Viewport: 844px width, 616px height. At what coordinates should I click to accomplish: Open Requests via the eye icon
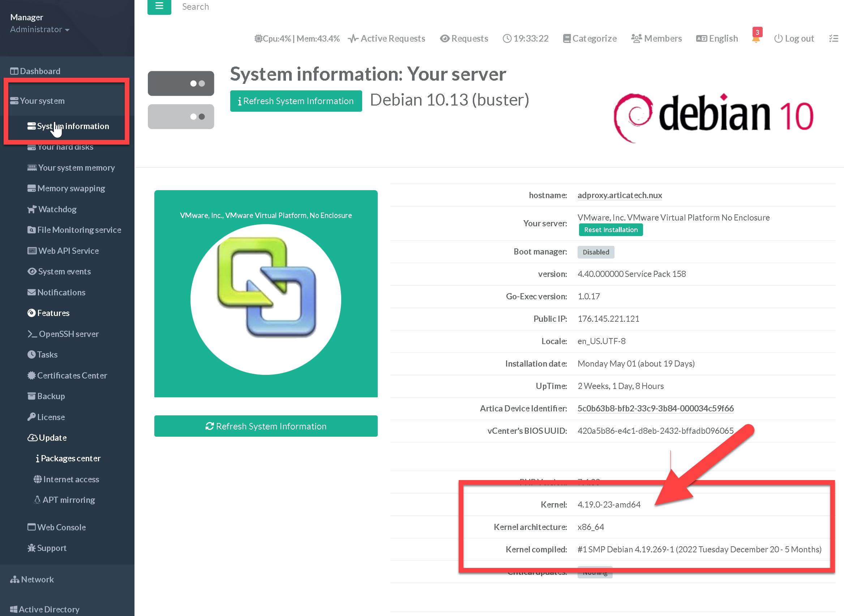pos(444,38)
